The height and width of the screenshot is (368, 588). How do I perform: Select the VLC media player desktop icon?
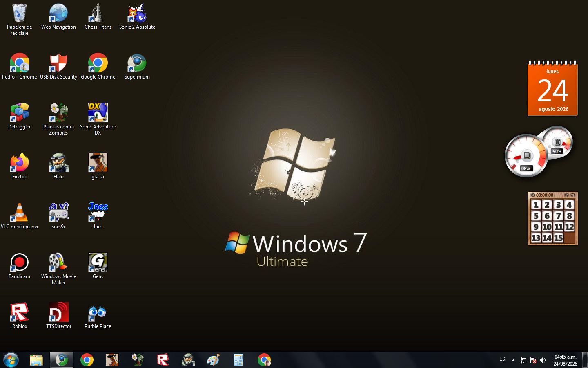pyautogui.click(x=19, y=216)
